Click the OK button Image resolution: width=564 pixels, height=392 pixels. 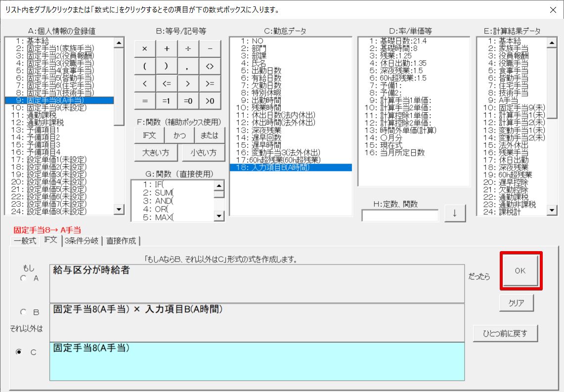[521, 271]
